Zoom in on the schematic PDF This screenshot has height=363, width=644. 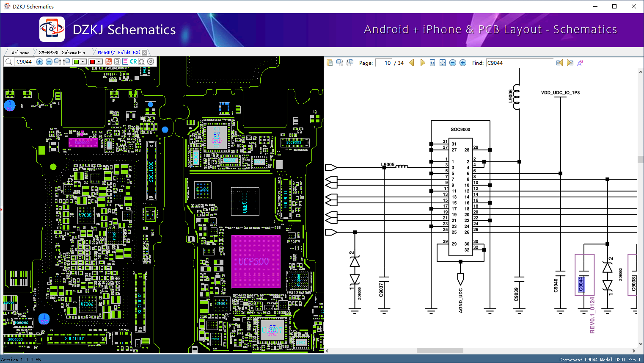(463, 63)
